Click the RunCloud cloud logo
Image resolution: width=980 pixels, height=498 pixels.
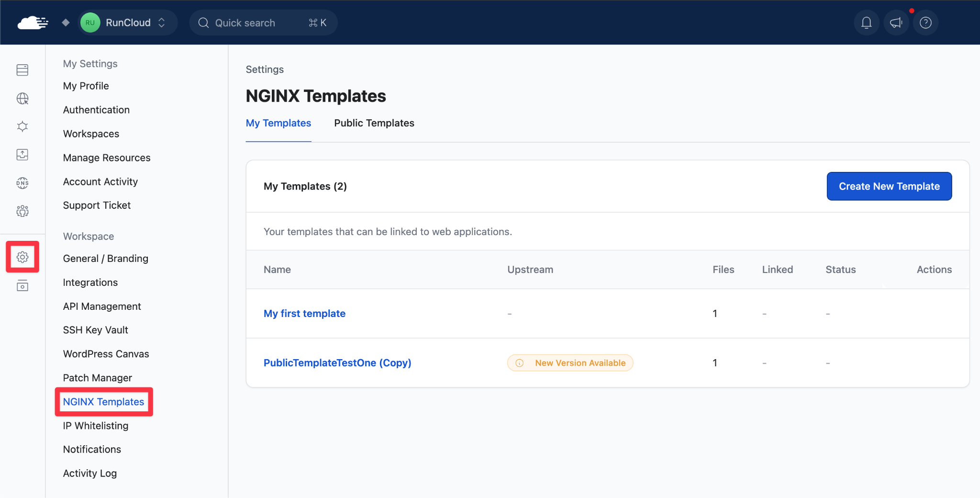33,23
